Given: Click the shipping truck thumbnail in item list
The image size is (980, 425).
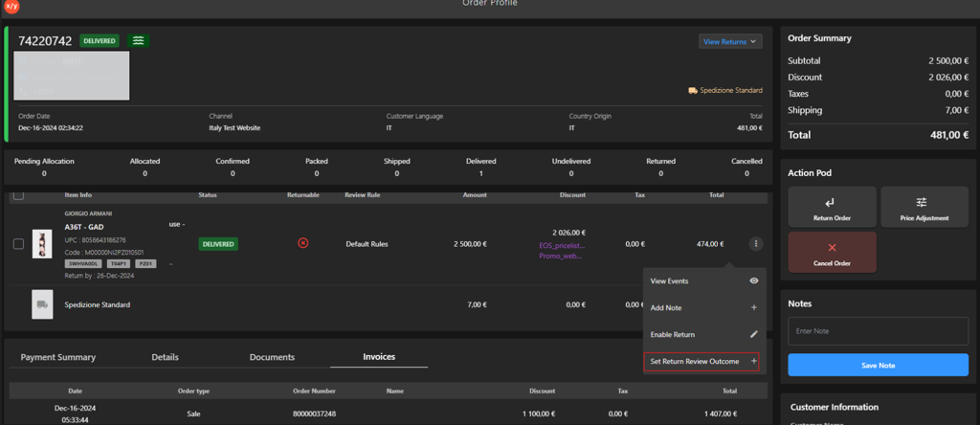Looking at the screenshot, I should click(x=42, y=304).
